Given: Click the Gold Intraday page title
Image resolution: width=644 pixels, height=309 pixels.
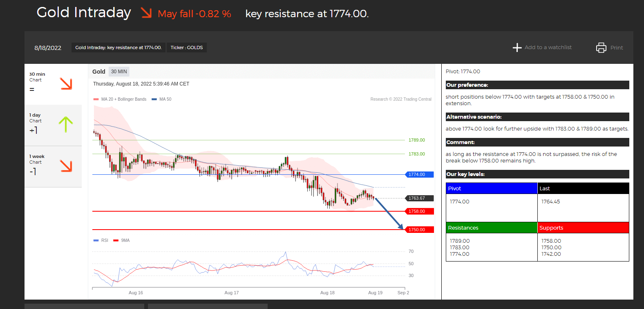Looking at the screenshot, I should point(84,12).
